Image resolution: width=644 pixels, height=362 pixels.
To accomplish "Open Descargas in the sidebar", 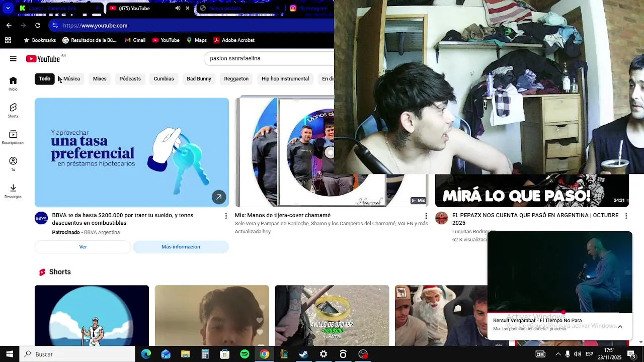I will 13,191.
